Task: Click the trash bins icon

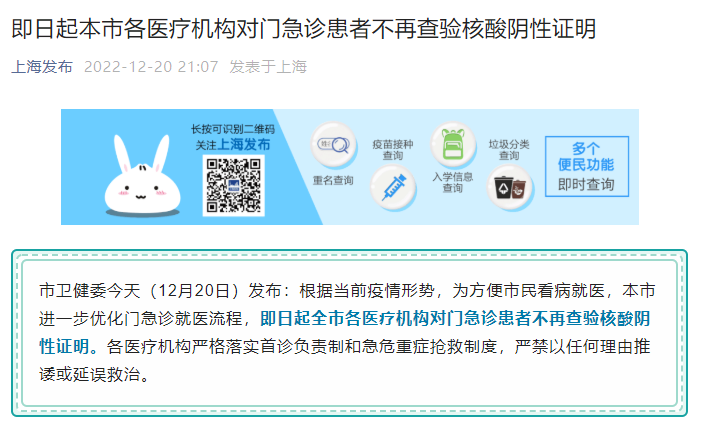Action: [510, 188]
